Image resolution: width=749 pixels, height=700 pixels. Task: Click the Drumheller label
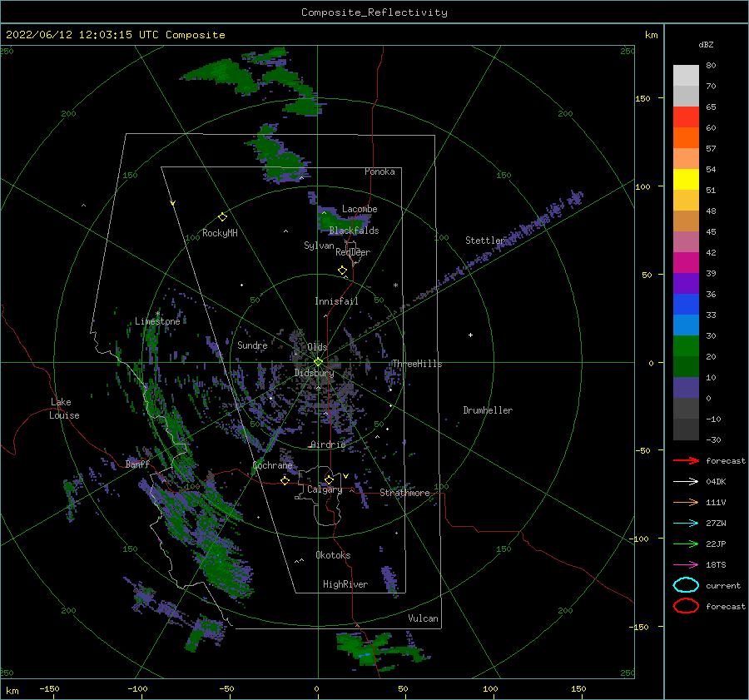pyautogui.click(x=488, y=410)
